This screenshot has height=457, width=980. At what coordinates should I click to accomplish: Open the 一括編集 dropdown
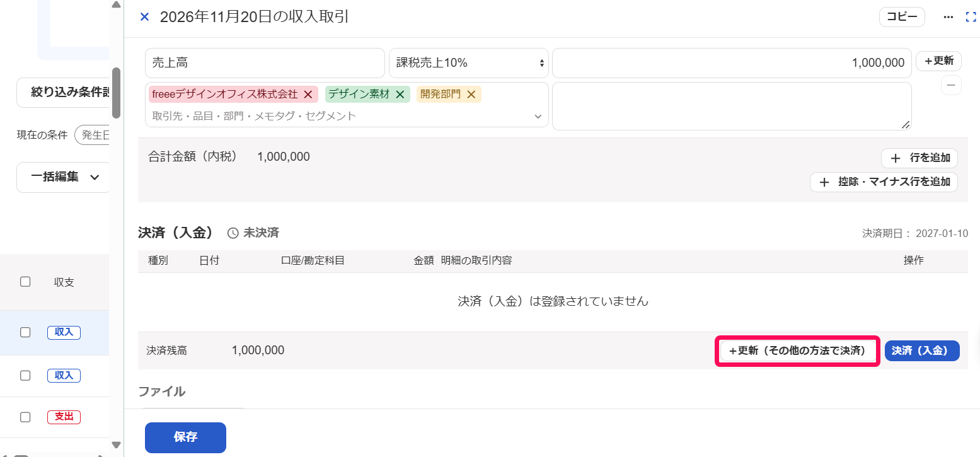click(x=64, y=177)
